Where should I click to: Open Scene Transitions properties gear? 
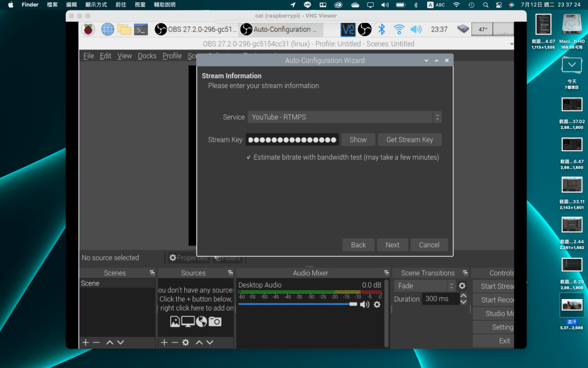pyautogui.click(x=462, y=286)
